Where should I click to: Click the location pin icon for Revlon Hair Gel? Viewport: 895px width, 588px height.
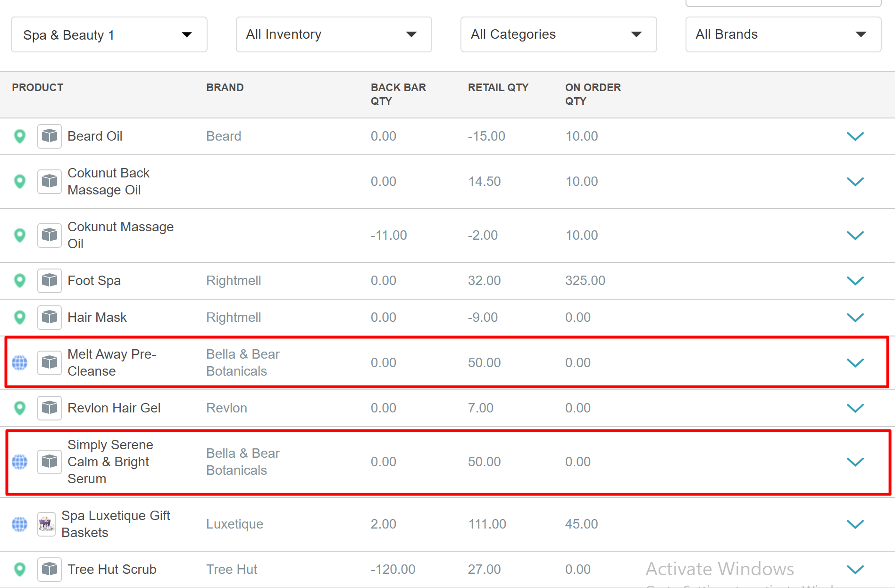(20, 408)
